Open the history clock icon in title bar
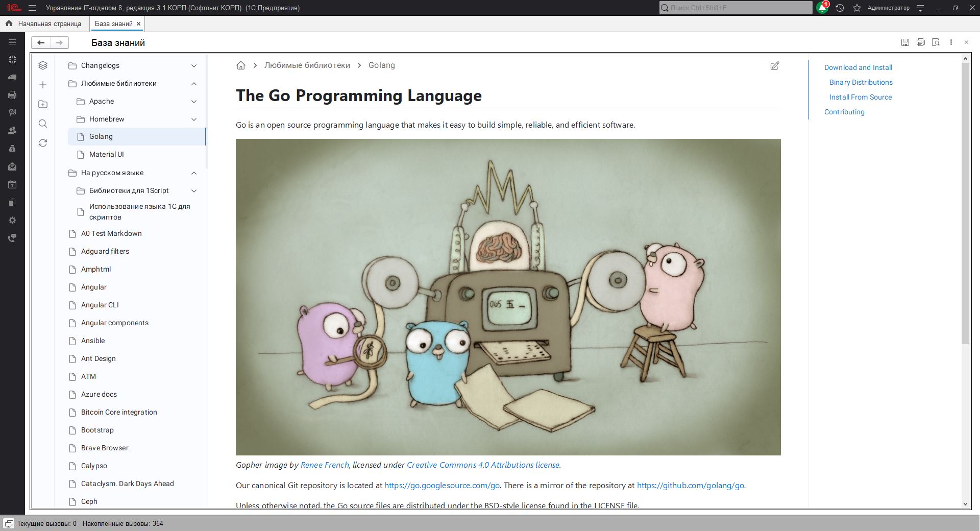The image size is (980, 531). (x=840, y=8)
